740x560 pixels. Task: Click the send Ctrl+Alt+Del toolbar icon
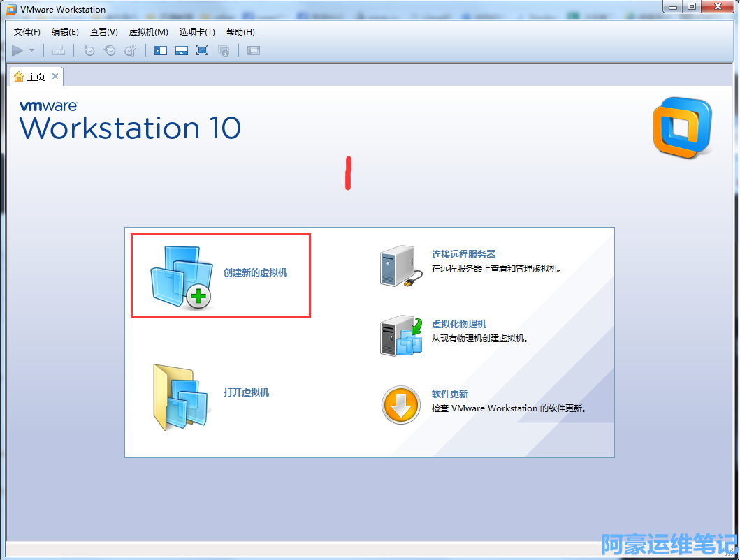[59, 50]
